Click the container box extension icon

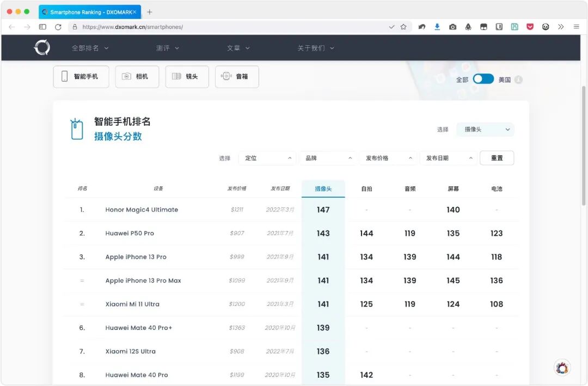(x=484, y=27)
